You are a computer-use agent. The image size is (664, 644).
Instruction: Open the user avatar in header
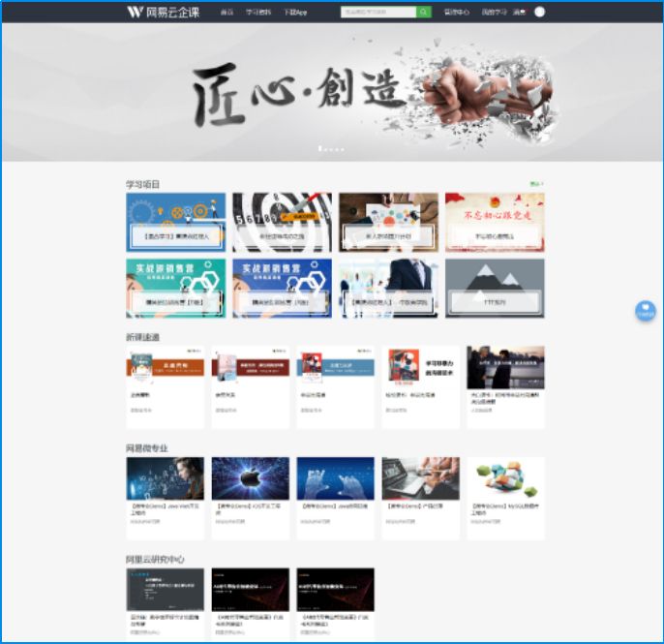point(540,13)
